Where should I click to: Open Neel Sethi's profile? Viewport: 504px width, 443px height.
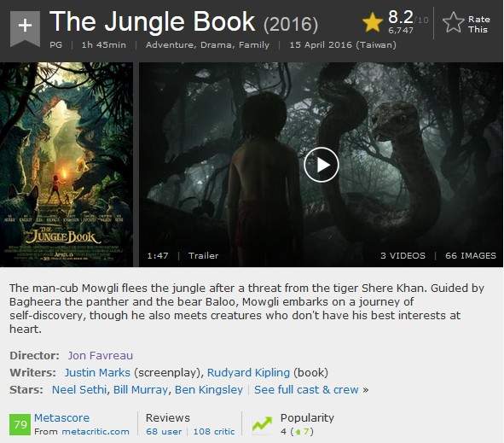79,389
